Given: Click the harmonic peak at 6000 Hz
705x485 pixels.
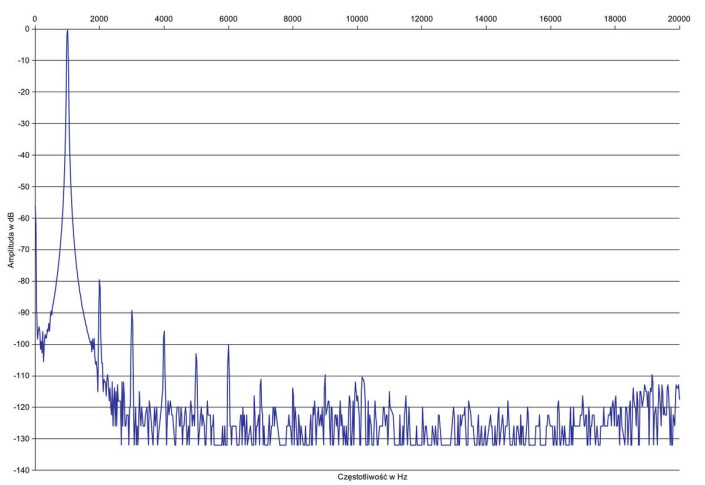Looking at the screenshot, I should tap(229, 347).
